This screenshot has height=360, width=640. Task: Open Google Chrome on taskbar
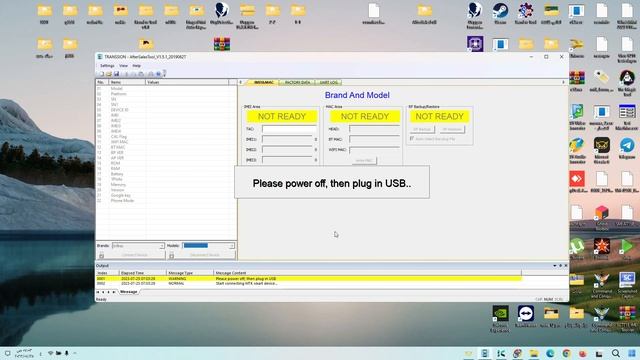tap(566, 353)
